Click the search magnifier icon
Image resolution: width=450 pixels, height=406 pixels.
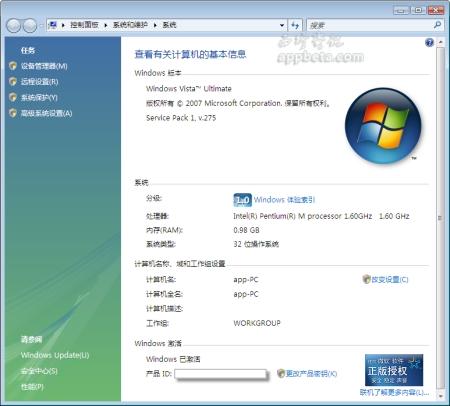(x=438, y=25)
